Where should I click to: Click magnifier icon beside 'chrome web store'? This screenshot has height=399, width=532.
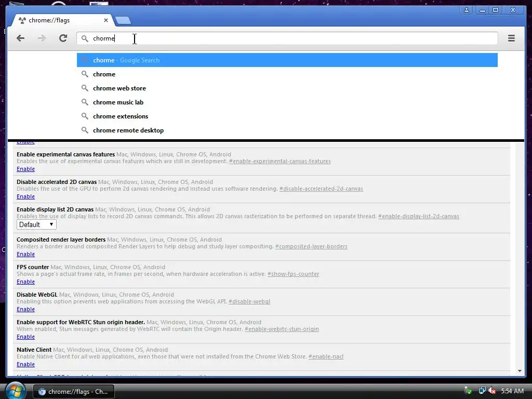pyautogui.click(x=85, y=88)
